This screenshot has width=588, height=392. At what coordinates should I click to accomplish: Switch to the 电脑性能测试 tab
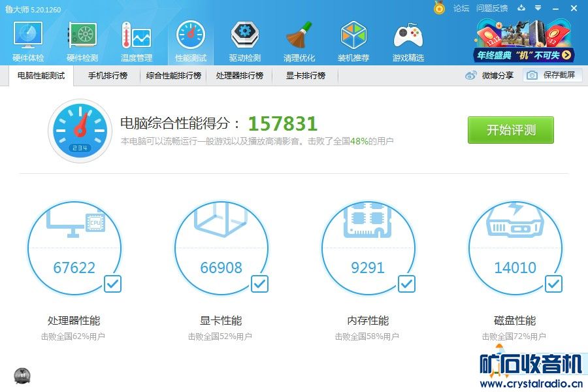coord(41,75)
